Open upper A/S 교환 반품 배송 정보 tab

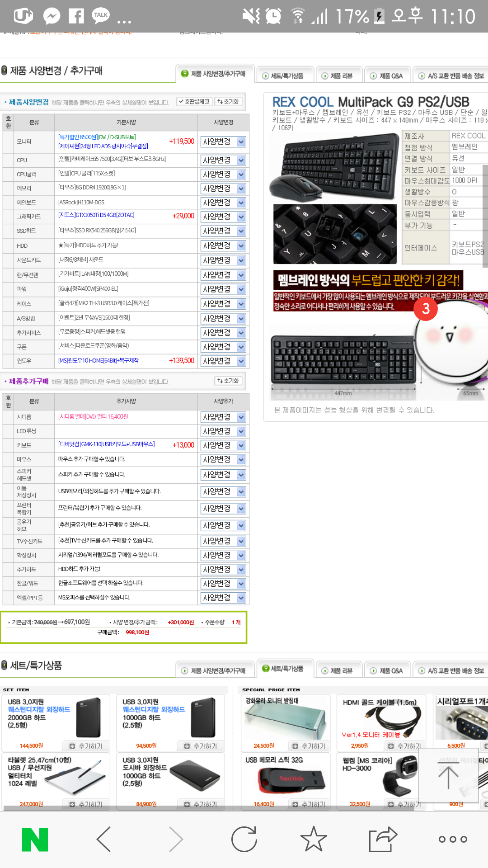pyautogui.click(x=451, y=75)
